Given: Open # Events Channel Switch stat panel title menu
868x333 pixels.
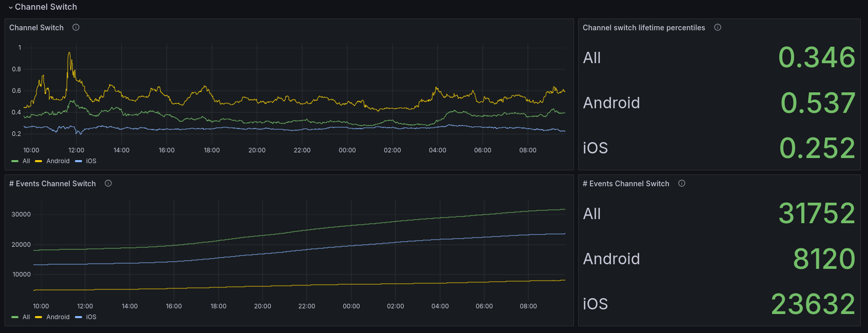Looking at the screenshot, I should (626, 184).
